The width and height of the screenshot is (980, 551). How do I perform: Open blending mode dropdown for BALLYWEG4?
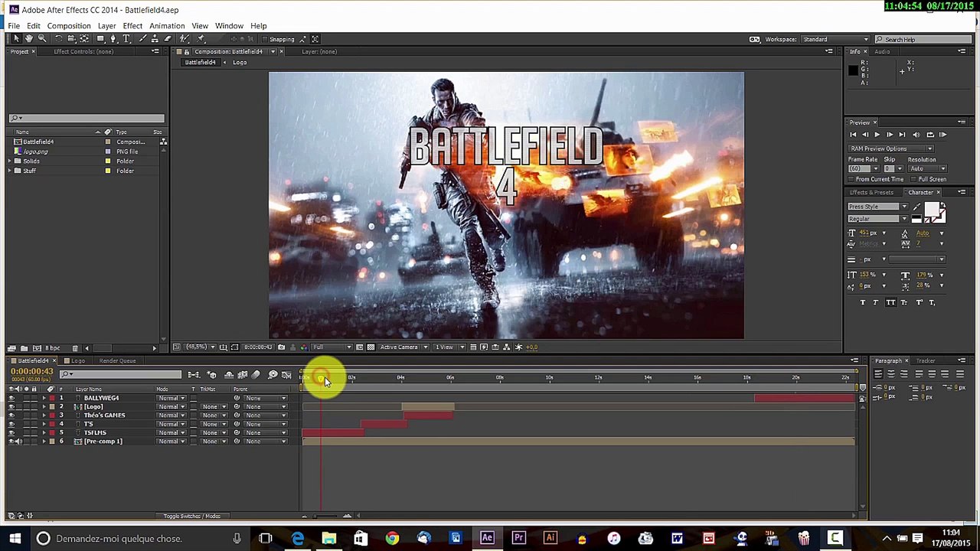tap(171, 398)
